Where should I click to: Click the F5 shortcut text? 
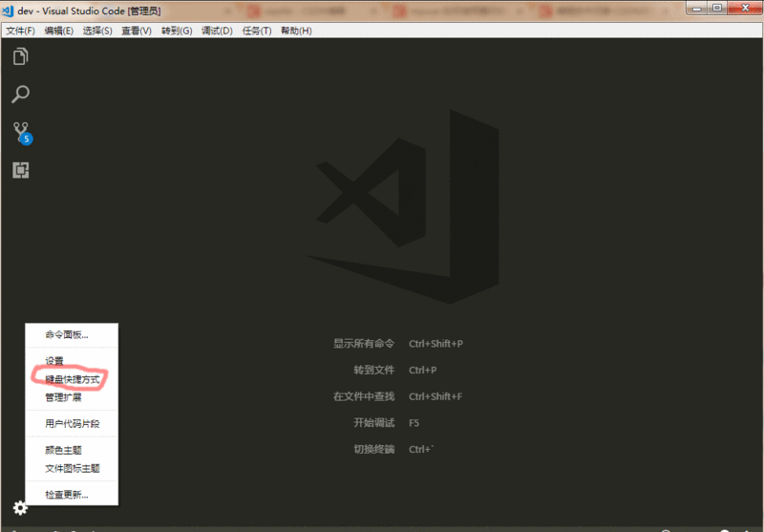click(414, 423)
